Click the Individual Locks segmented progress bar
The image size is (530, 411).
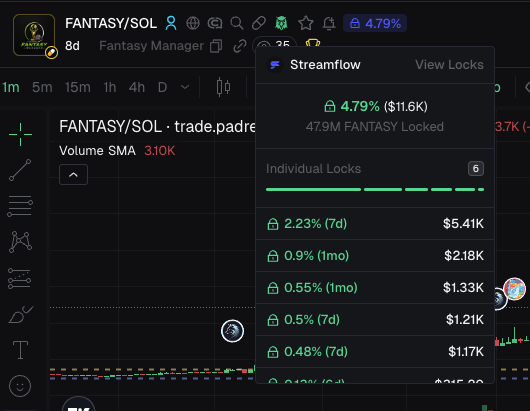375,190
